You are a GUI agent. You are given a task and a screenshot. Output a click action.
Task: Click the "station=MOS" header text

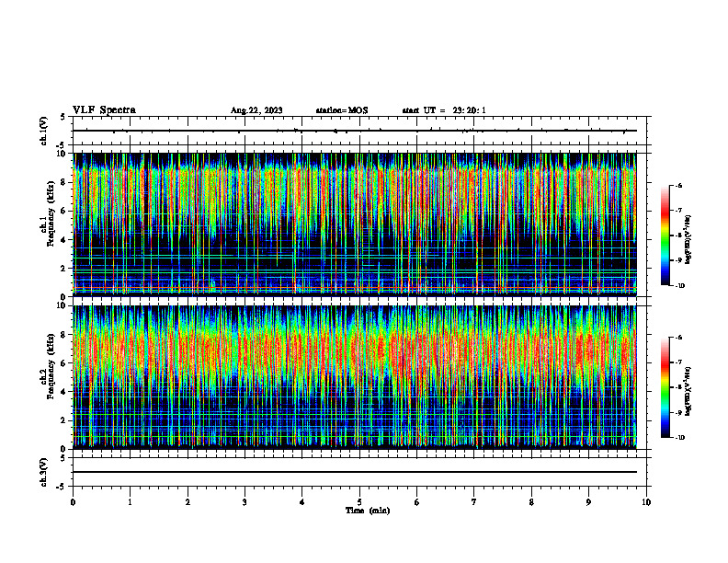(x=342, y=110)
